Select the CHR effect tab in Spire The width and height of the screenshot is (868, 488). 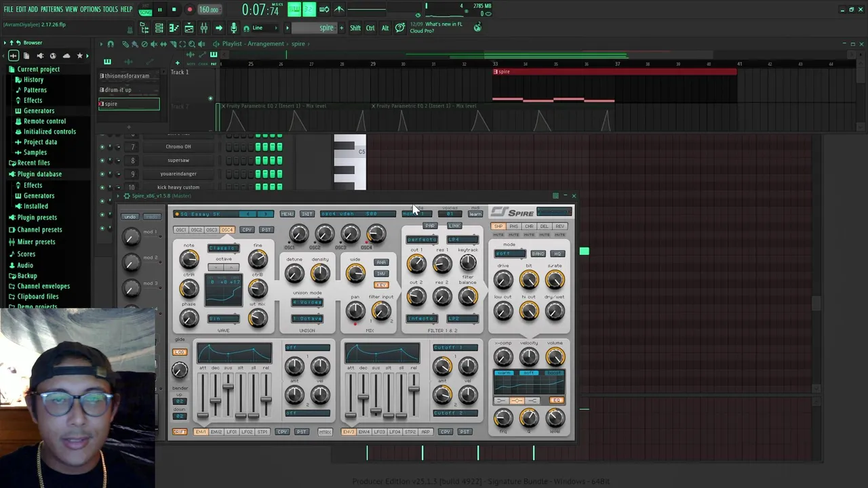(x=529, y=226)
